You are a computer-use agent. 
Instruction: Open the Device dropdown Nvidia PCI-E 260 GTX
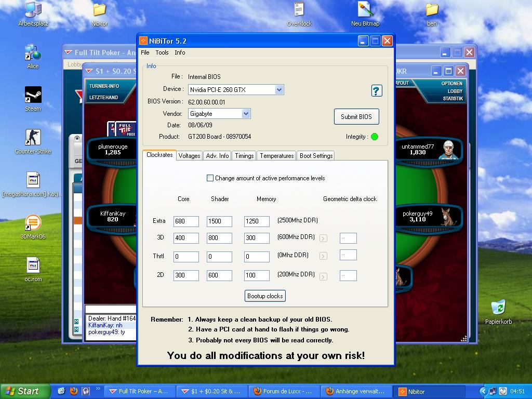pos(279,90)
